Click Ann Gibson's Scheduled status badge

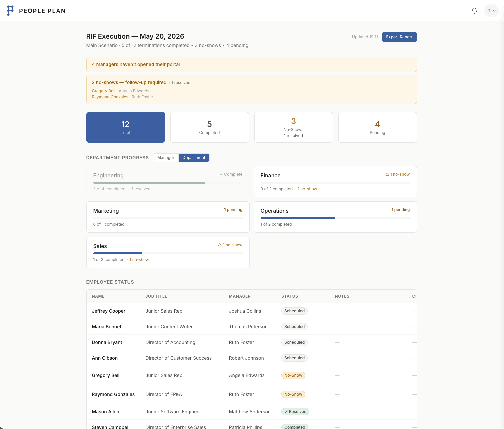point(294,358)
